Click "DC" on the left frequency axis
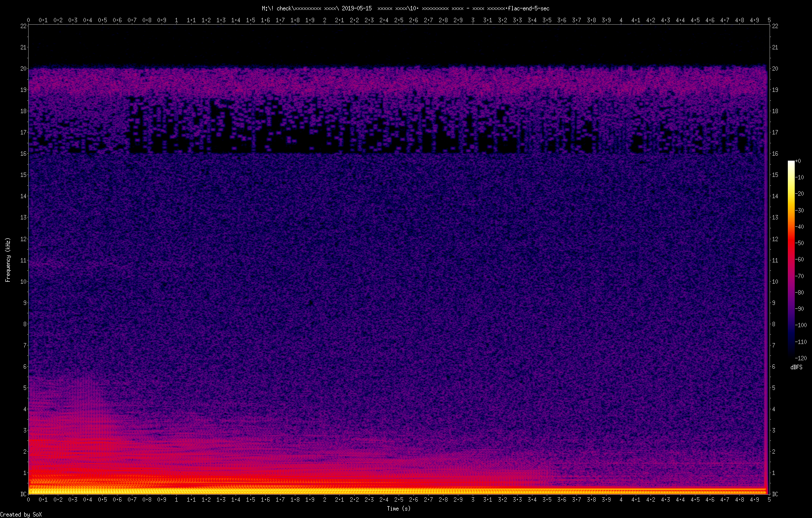 [23, 494]
